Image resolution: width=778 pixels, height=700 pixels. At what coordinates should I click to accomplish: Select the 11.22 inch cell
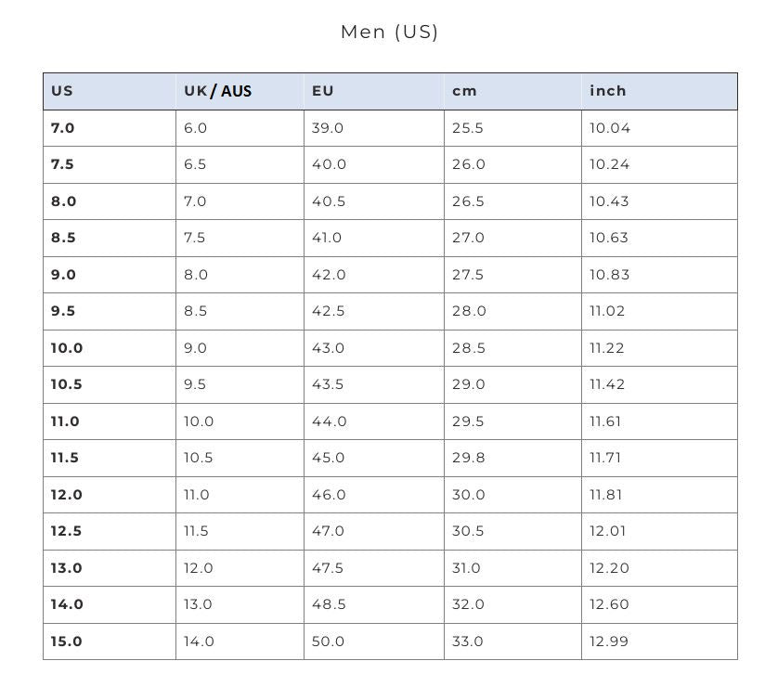coord(607,348)
